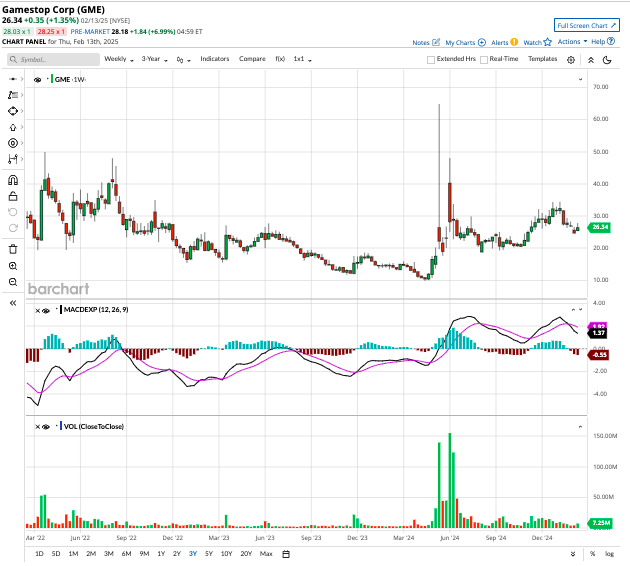630x566 pixels.
Task: Select the price measure tool
Action: tap(13, 159)
